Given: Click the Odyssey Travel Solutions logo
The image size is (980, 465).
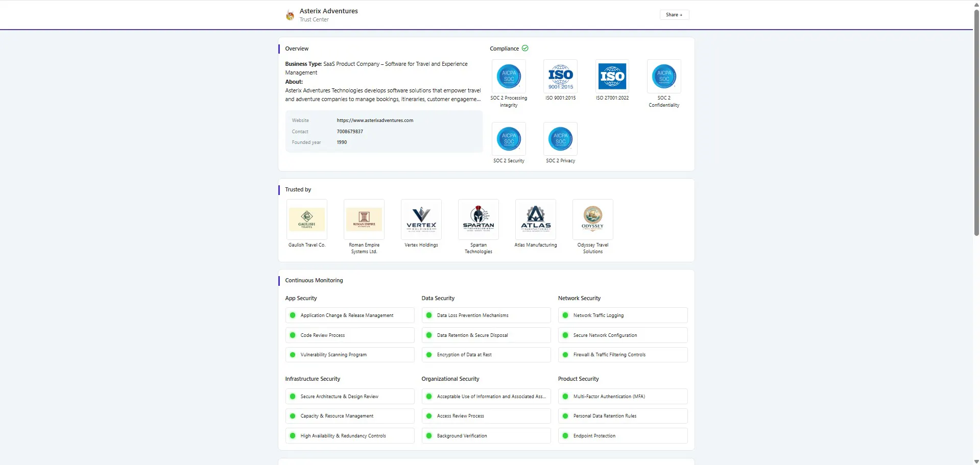Looking at the screenshot, I should point(593,219).
